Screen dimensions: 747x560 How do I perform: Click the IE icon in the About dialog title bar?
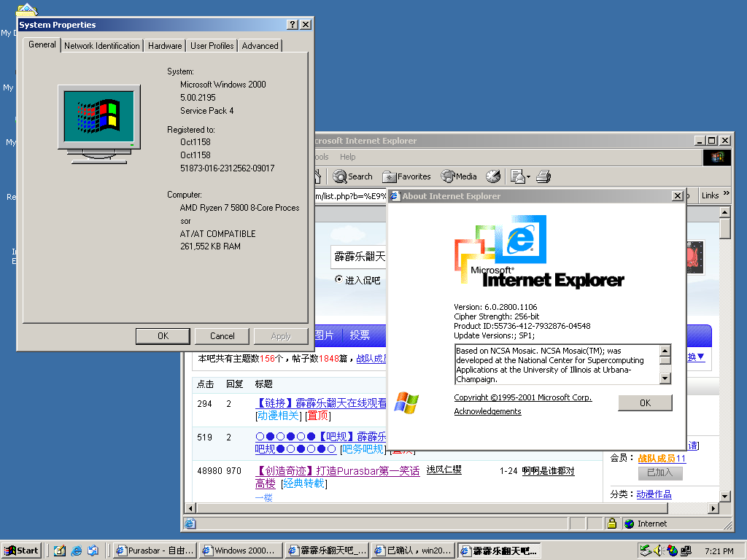coord(395,195)
